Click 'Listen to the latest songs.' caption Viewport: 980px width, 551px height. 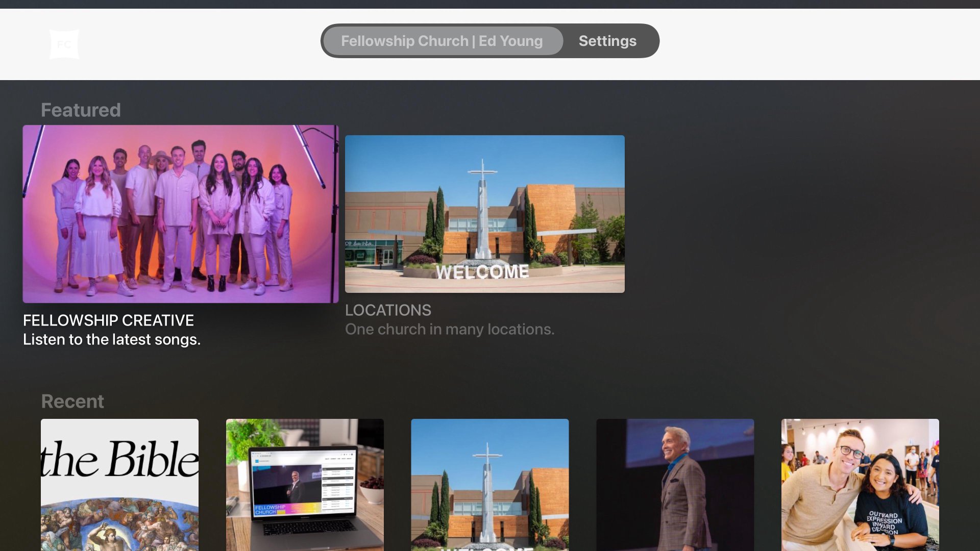[x=112, y=340]
